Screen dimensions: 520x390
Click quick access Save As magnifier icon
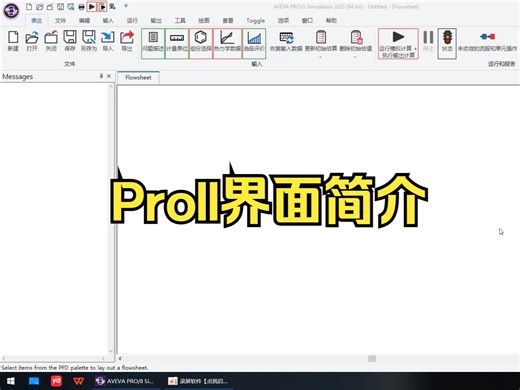point(71,6)
